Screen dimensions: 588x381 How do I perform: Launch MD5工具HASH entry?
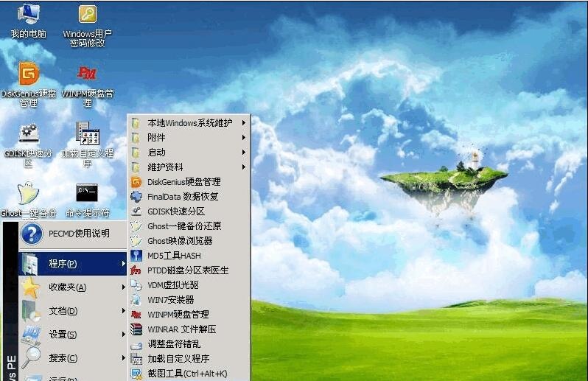point(189,256)
